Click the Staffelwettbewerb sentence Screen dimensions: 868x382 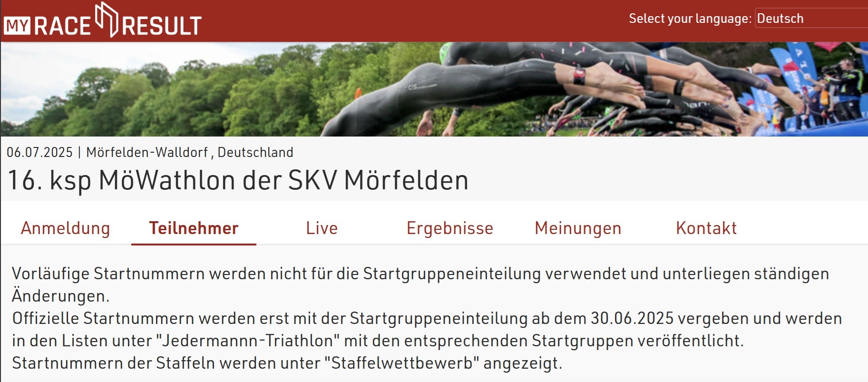[287, 363]
